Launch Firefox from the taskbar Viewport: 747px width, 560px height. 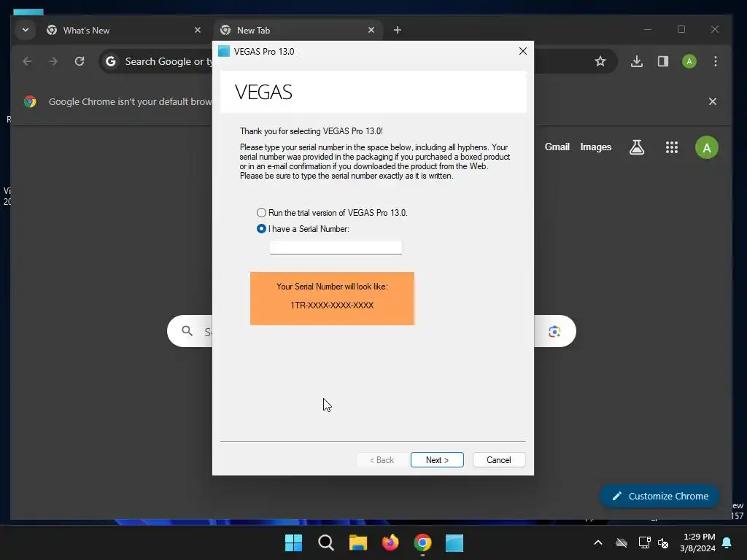coord(390,542)
